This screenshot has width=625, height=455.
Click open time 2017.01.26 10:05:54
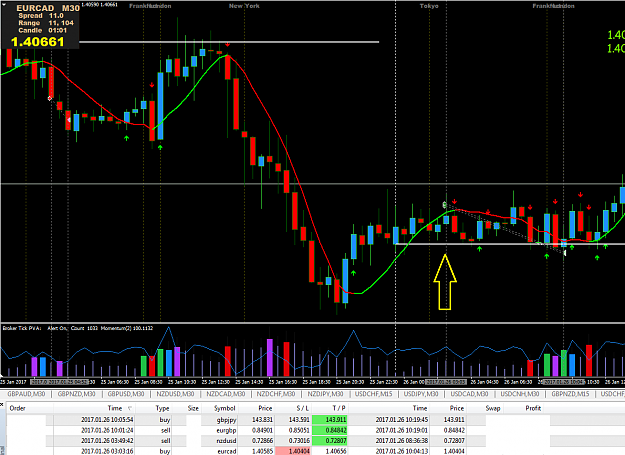coord(107,420)
